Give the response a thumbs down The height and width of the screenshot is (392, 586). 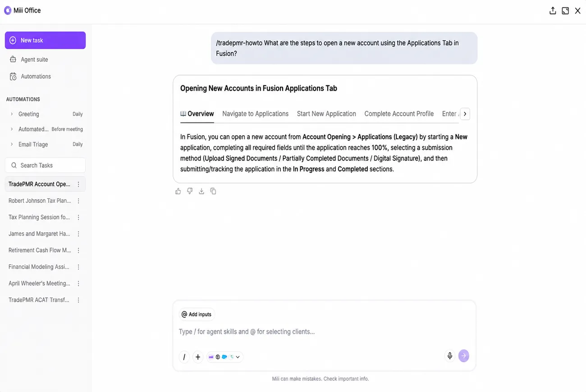[190, 191]
